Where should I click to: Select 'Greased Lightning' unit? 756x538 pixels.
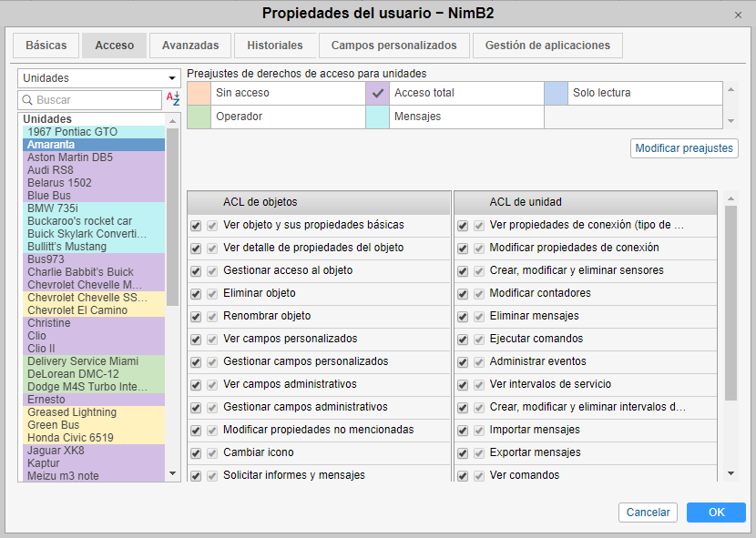pos(72,412)
